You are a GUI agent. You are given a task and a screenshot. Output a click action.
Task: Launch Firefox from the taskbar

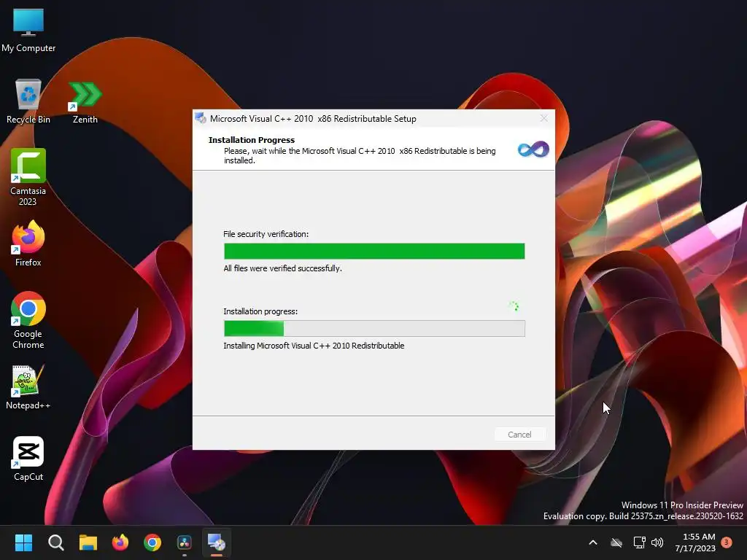pos(120,542)
